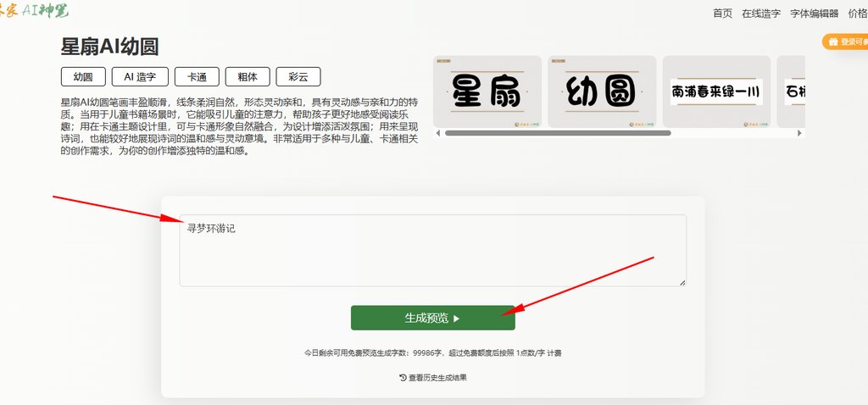Open the 星扇 font sample thumbnail
868x405 pixels.
487,92
